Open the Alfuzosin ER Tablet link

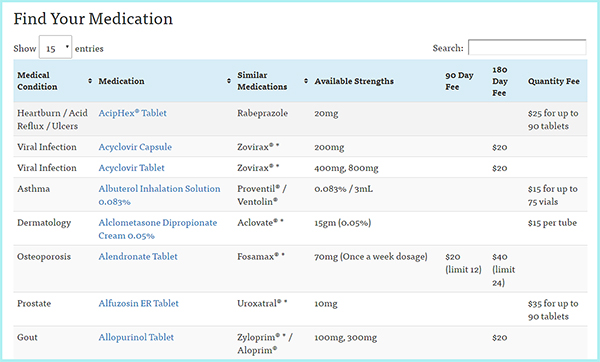click(139, 303)
